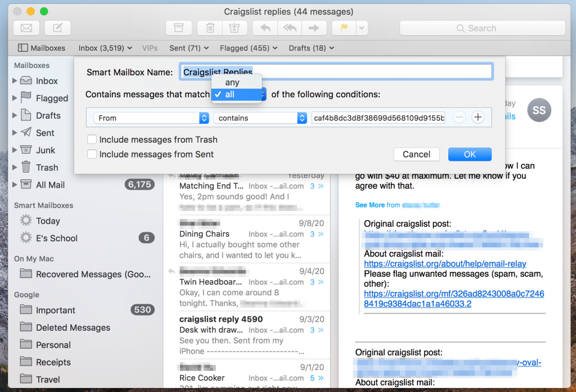Viewport: 576px width, 392px height.
Task: Expand the Drafts mailbox triangle
Action: coord(15,115)
